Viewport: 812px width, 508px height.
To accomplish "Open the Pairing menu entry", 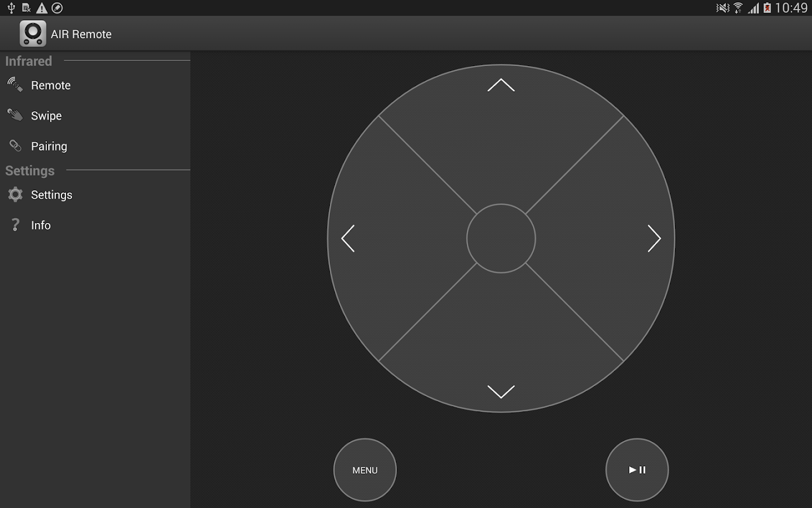I will pyautogui.click(x=95, y=146).
